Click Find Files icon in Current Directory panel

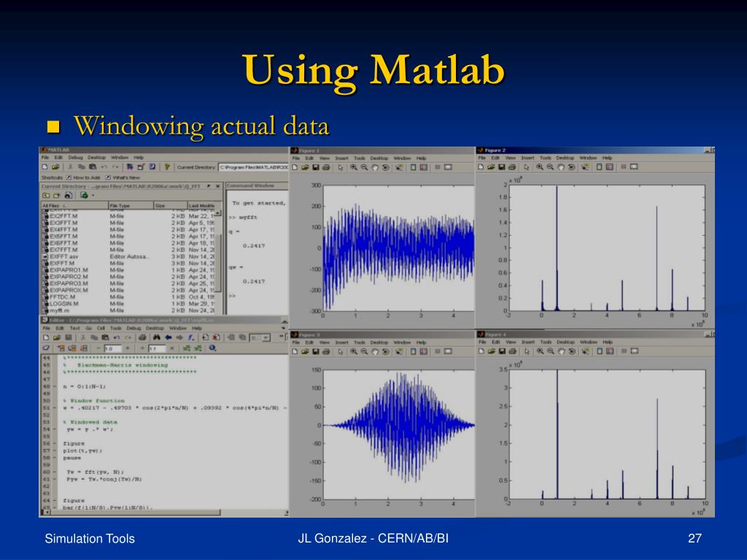tap(69, 195)
